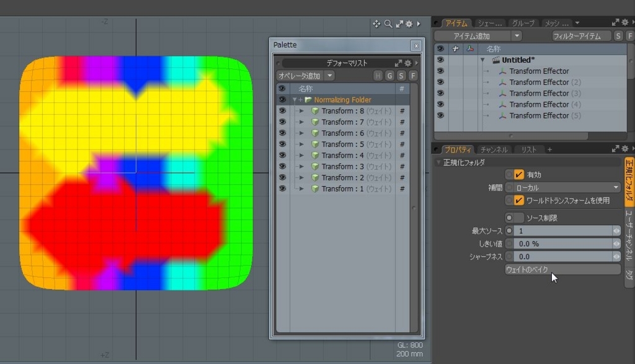Click the シャープネス value slider field
The width and height of the screenshot is (635, 364).
[563, 257]
